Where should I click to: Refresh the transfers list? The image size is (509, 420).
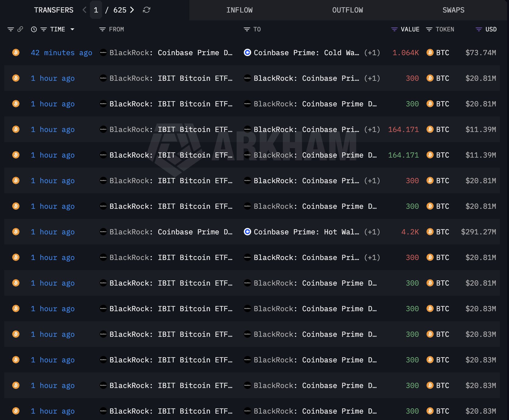point(147,10)
